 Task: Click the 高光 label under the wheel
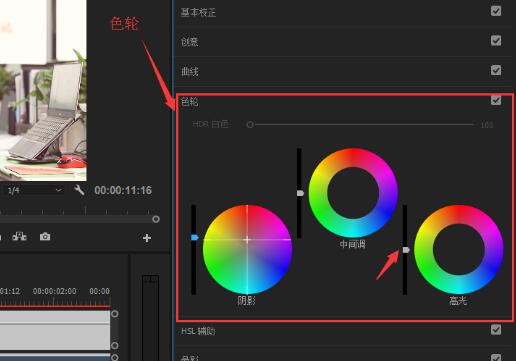(458, 301)
